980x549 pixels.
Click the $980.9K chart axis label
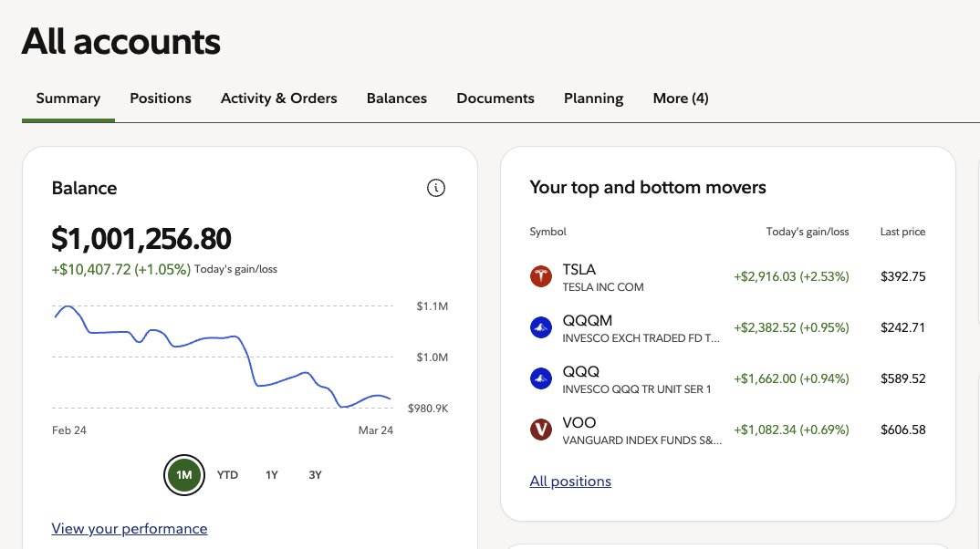(x=428, y=409)
